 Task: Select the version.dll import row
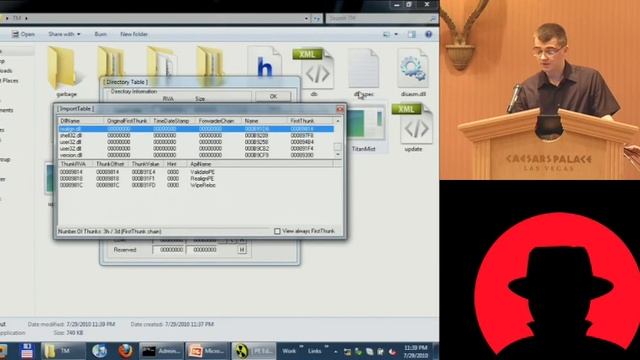(196, 155)
